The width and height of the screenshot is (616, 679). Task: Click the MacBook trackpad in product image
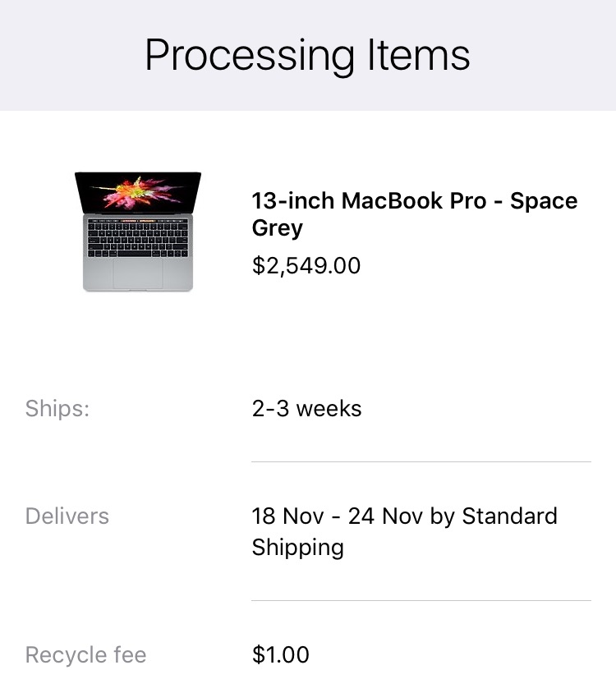(138, 274)
